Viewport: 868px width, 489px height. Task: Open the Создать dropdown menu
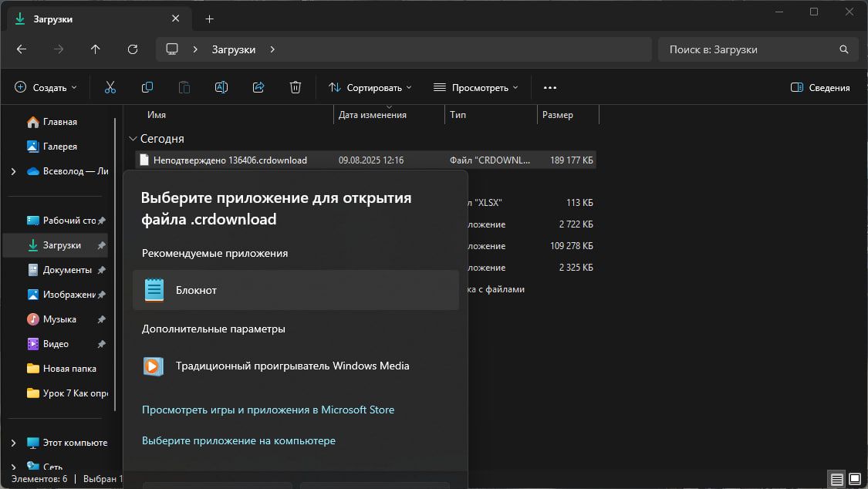click(46, 87)
